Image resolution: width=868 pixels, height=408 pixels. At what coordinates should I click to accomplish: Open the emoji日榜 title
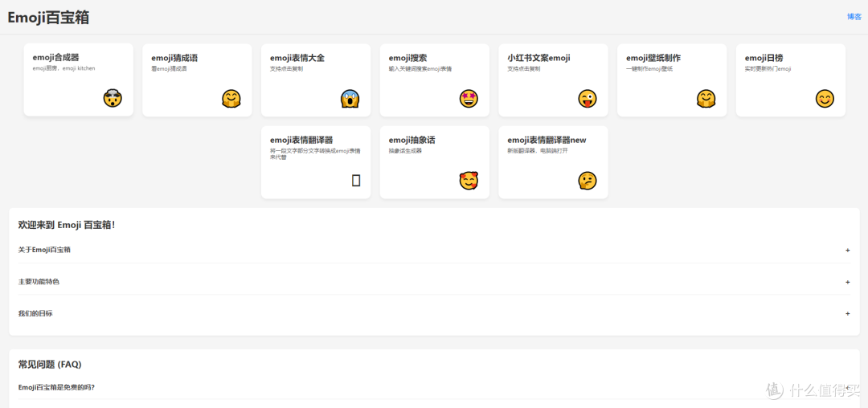(x=764, y=58)
